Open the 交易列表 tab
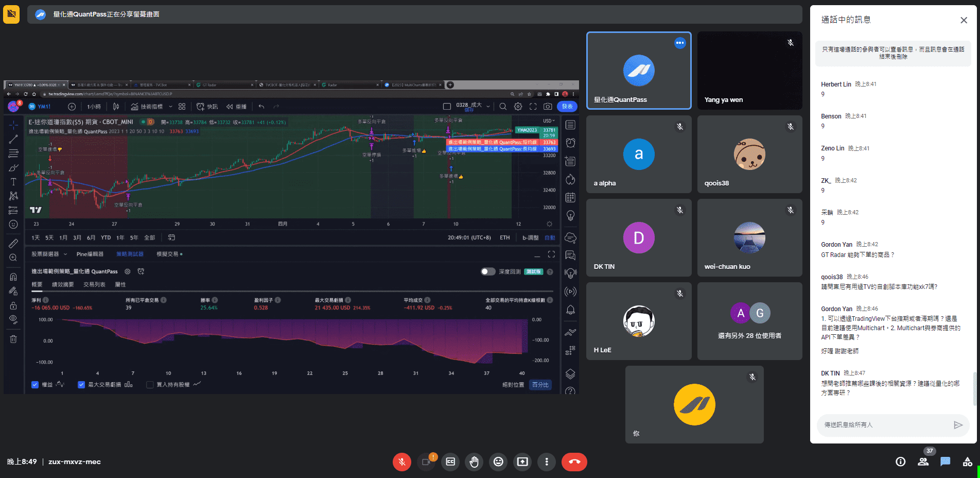 [x=94, y=284]
